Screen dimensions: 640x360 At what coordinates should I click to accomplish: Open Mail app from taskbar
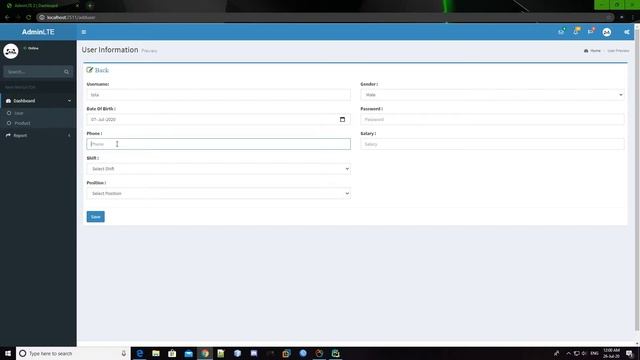point(189,353)
